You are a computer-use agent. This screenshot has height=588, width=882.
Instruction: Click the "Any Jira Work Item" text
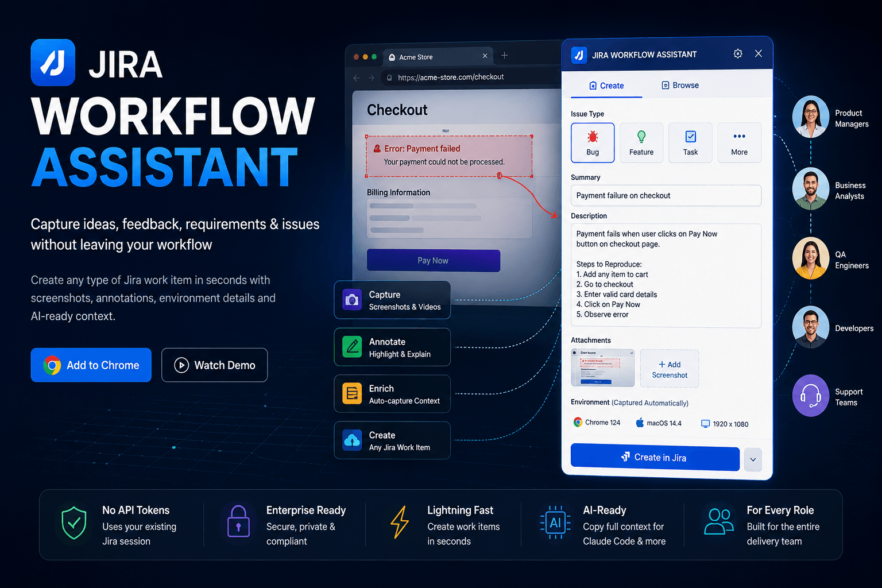click(400, 447)
